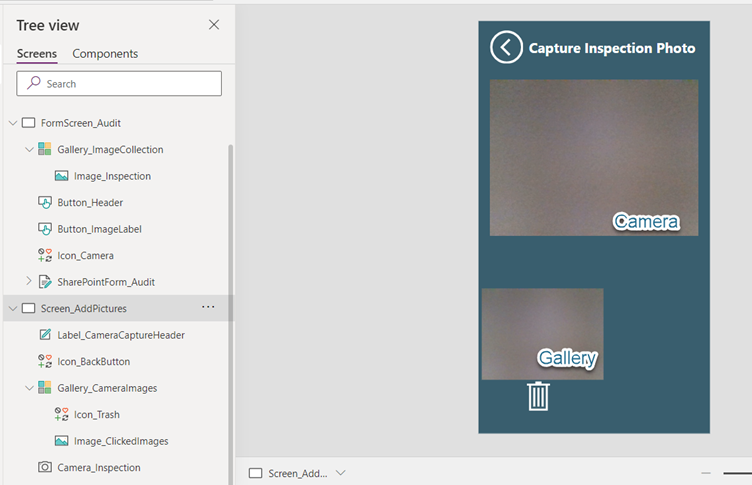This screenshot has width=752, height=485.
Task: Click the Image_ClickedImages image icon
Action: (x=61, y=441)
